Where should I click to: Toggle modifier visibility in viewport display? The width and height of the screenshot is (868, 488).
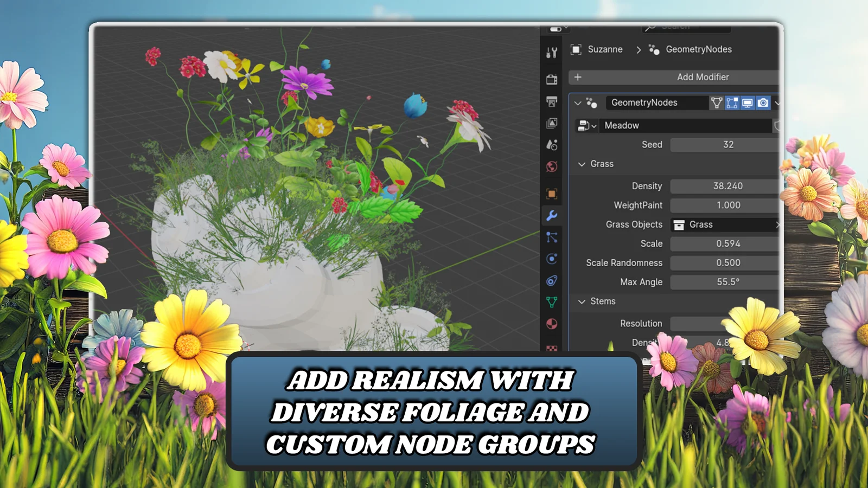(748, 103)
